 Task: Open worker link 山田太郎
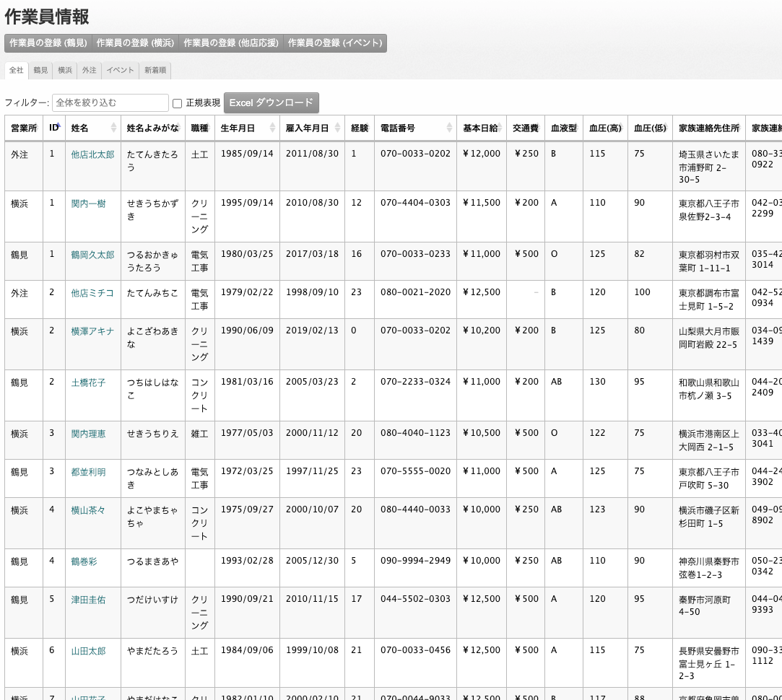(88, 651)
